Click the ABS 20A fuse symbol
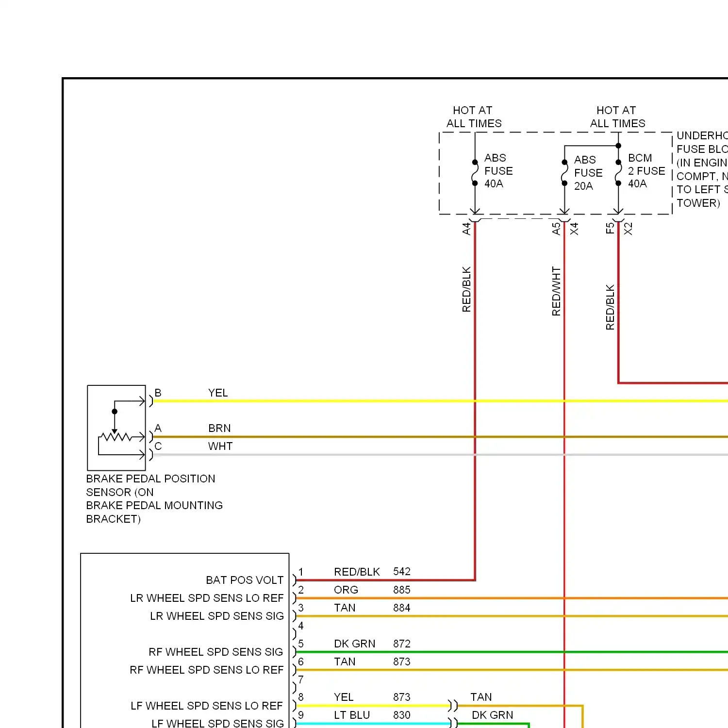 (x=564, y=173)
